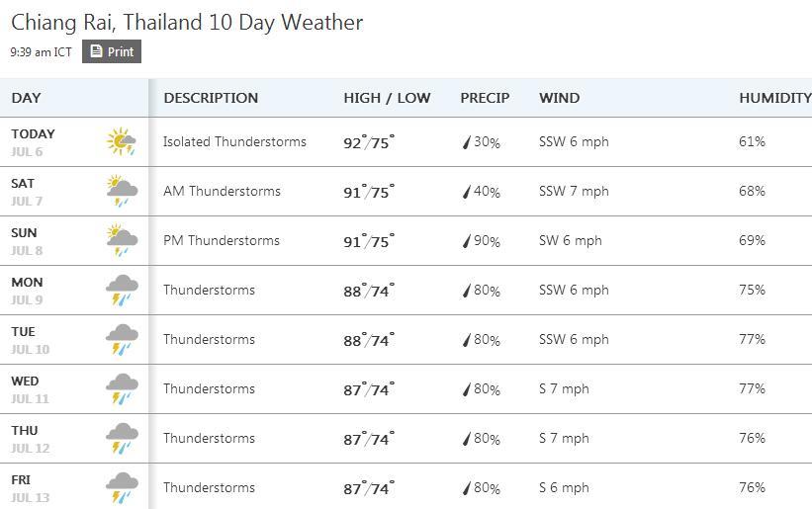Image resolution: width=812 pixels, height=509 pixels.
Task: Click the Print button
Action: tap(112, 51)
